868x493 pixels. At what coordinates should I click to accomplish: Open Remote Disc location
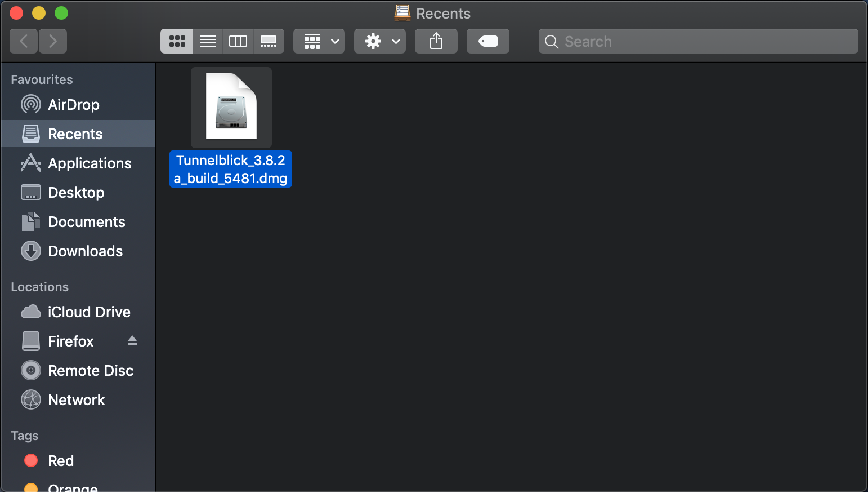(x=78, y=371)
